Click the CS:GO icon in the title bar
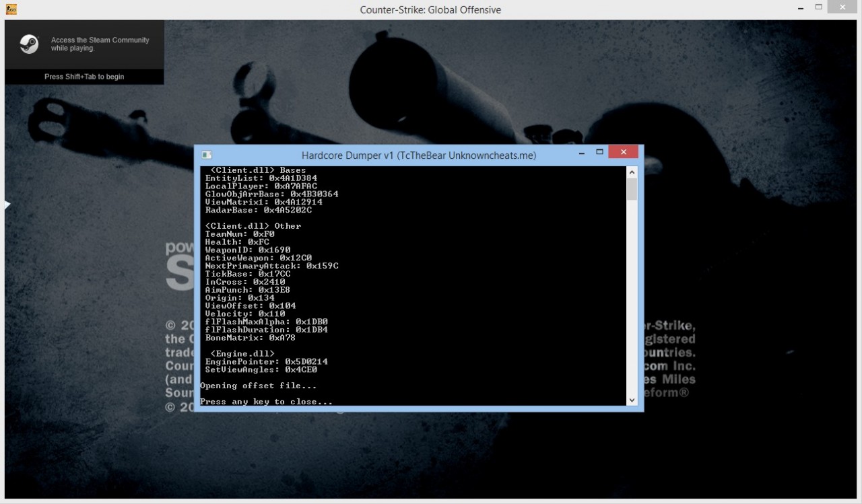 (x=11, y=9)
